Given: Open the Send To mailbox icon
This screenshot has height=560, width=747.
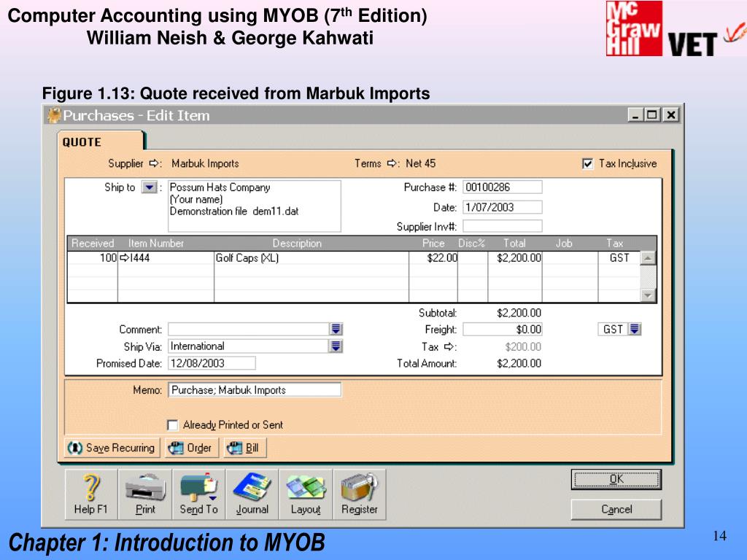Looking at the screenshot, I should click(x=198, y=494).
